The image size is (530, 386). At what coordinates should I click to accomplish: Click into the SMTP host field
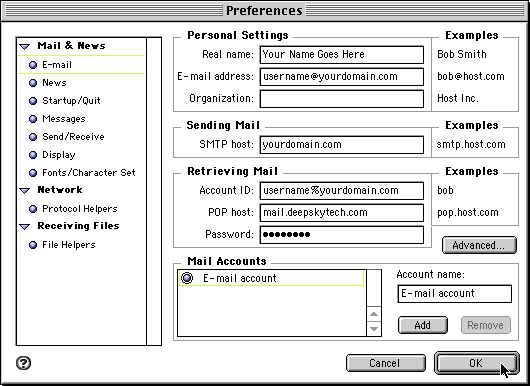[x=342, y=145]
